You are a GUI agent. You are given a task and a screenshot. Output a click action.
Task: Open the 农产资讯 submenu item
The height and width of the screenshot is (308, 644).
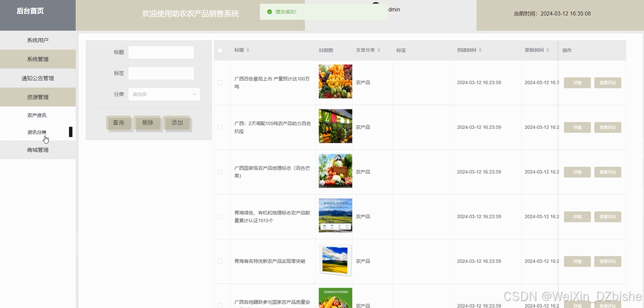(x=37, y=115)
